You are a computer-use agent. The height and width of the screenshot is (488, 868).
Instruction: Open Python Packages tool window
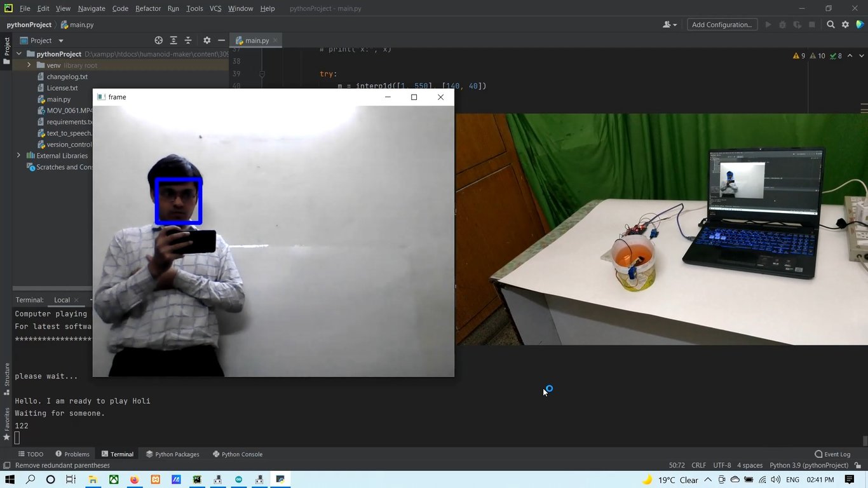[x=172, y=454]
